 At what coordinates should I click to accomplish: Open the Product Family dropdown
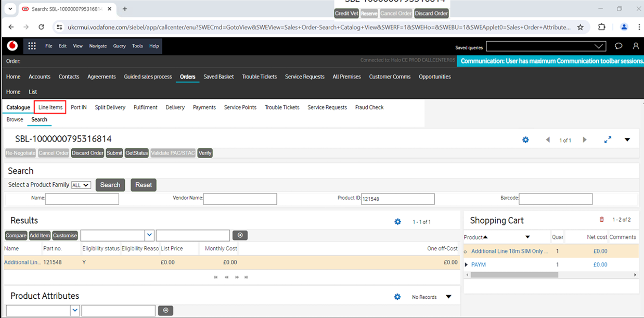tap(81, 185)
